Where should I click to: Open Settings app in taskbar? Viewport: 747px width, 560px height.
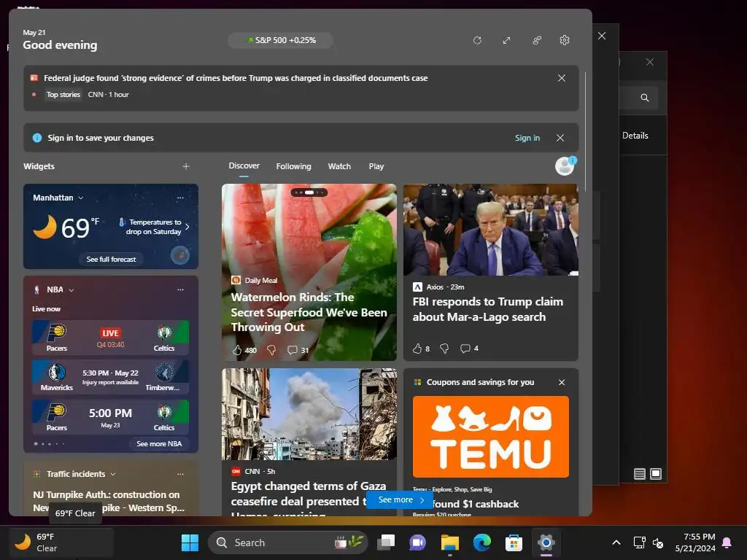click(x=546, y=542)
